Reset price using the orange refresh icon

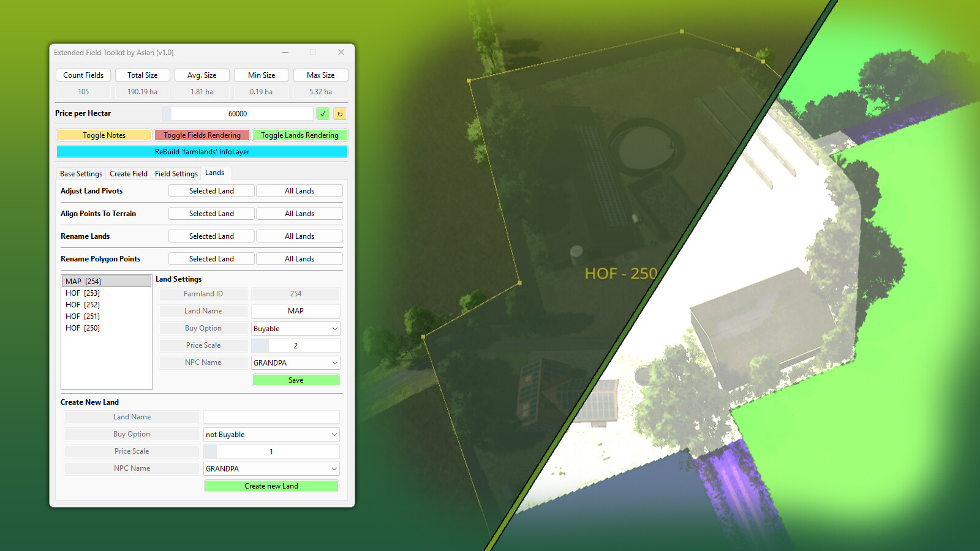(339, 113)
